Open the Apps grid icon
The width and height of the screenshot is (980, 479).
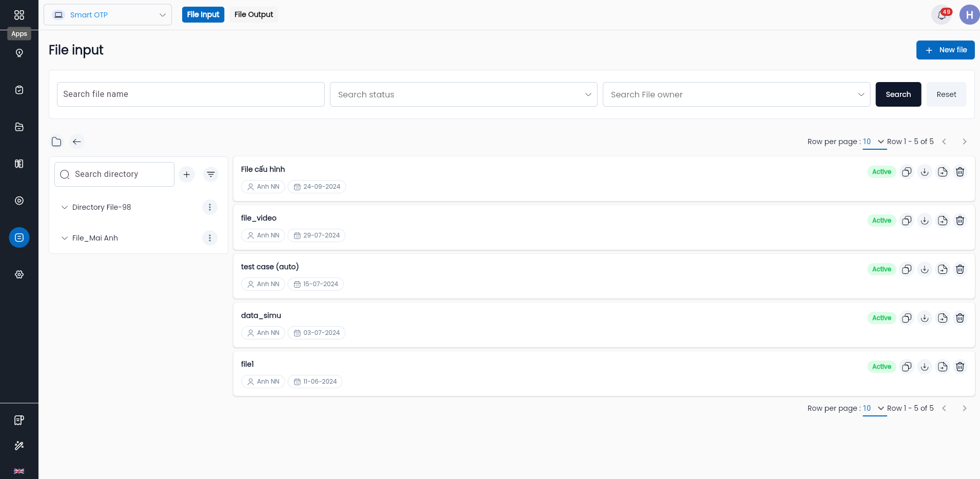click(x=19, y=15)
